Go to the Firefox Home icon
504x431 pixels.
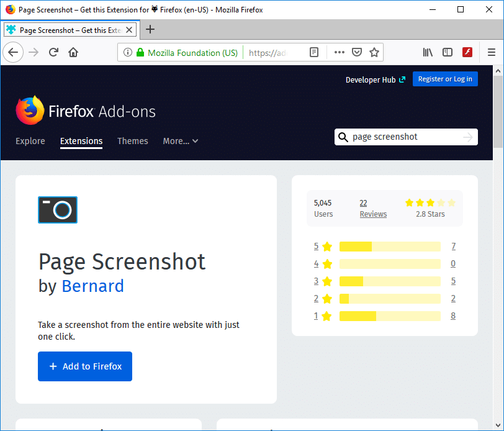pyautogui.click(x=73, y=53)
